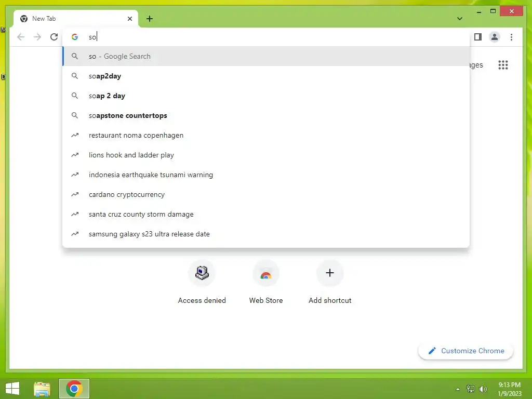Open the Google apps grid

(x=503, y=65)
